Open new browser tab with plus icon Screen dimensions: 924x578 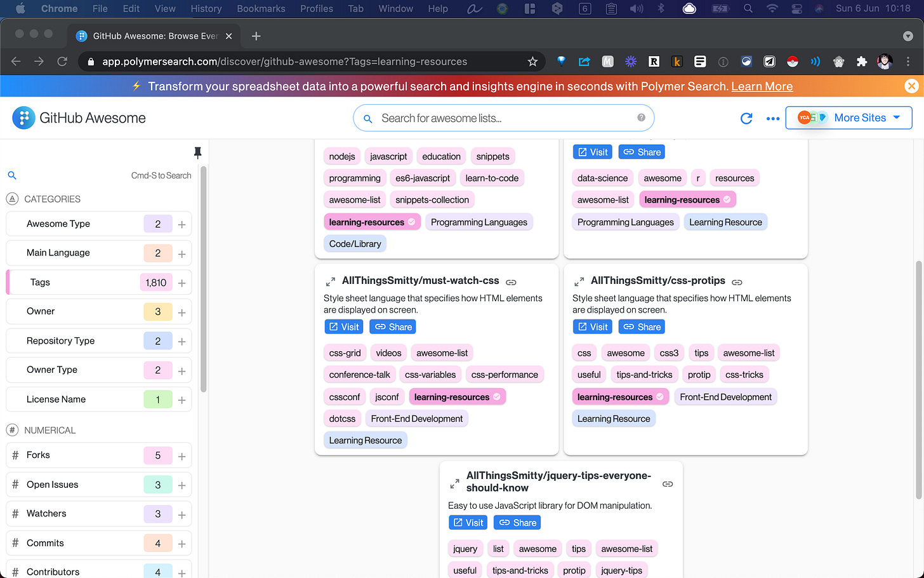click(x=256, y=36)
